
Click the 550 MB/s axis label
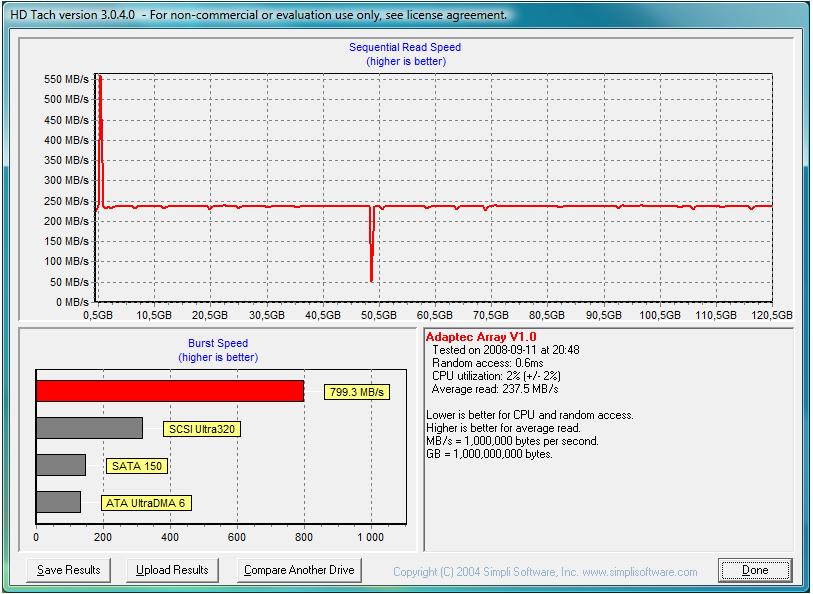pyautogui.click(x=66, y=79)
